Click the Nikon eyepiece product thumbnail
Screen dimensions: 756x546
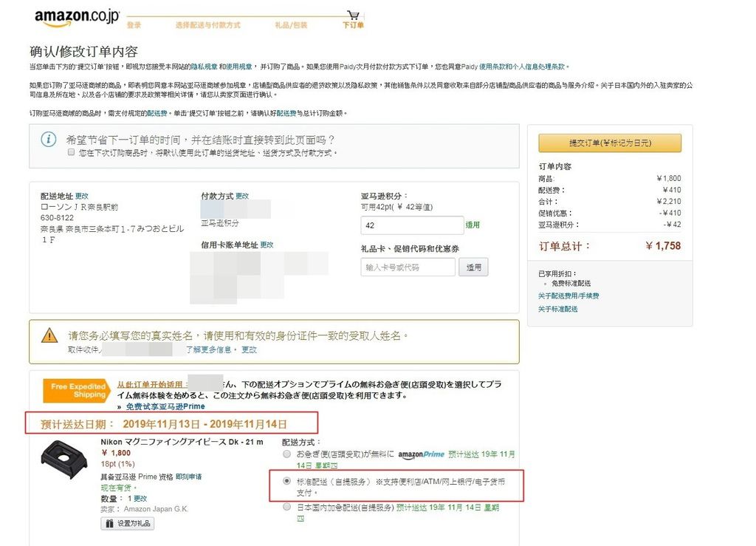pos(65,459)
